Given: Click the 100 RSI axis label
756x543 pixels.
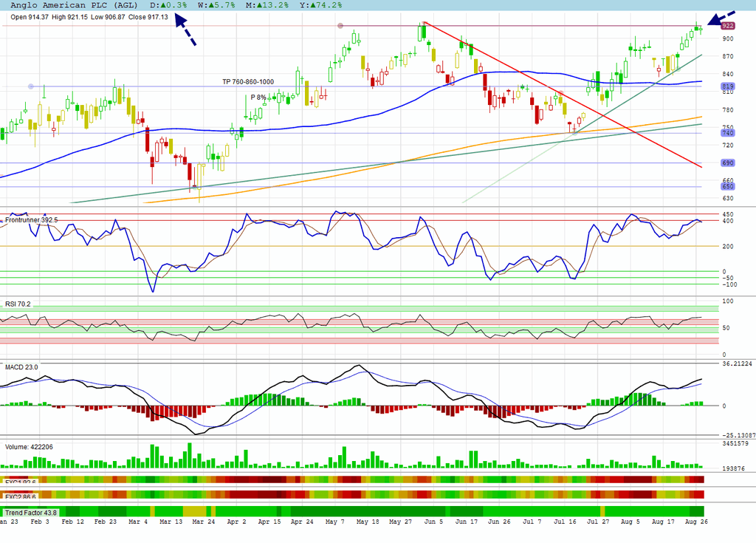Looking at the screenshot, I should [727, 301].
